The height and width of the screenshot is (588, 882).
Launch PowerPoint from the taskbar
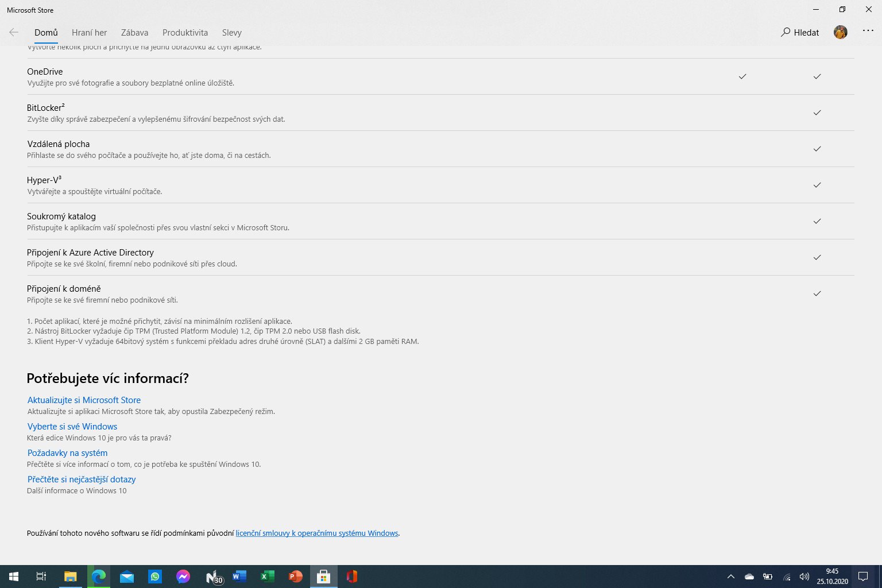[296, 577]
